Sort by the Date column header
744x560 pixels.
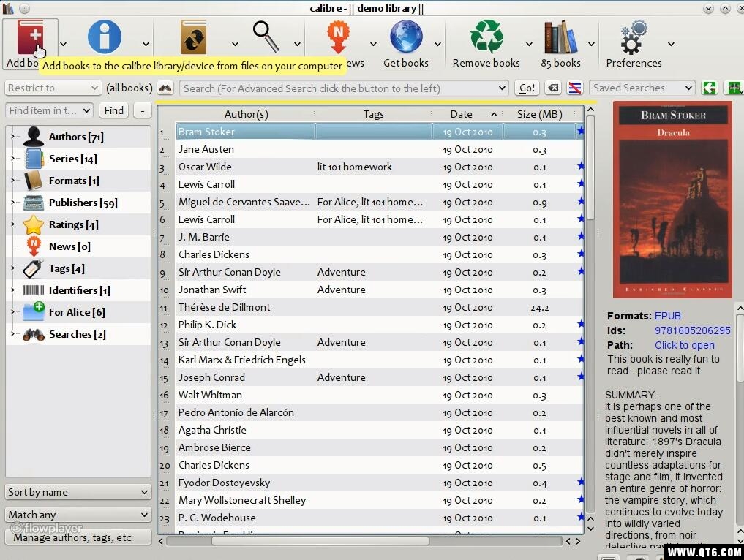pos(468,114)
